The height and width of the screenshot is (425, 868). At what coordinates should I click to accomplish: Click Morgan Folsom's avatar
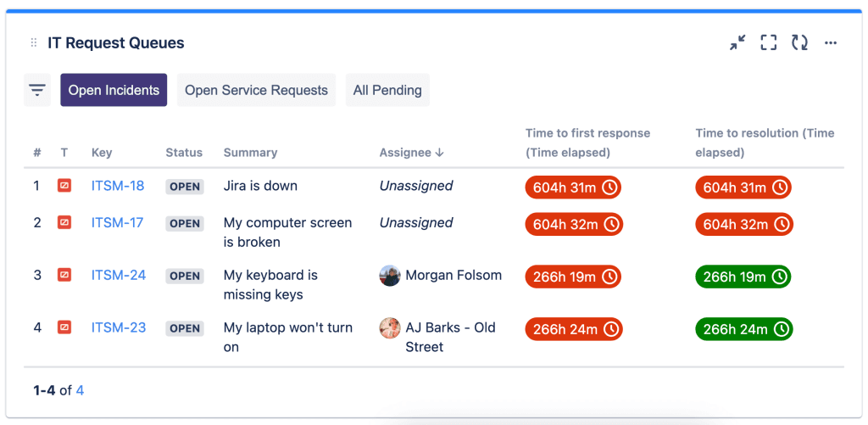coord(390,276)
